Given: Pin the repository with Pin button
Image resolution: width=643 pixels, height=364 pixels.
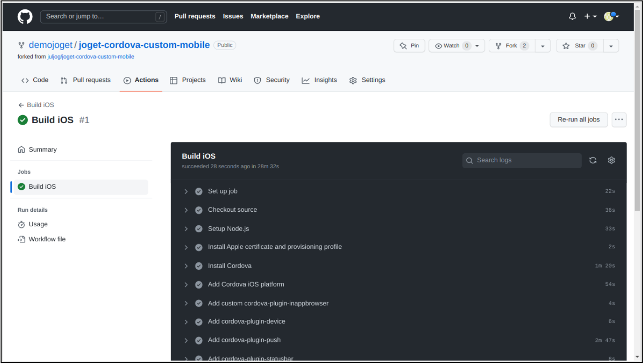Looking at the screenshot, I should tap(409, 45).
